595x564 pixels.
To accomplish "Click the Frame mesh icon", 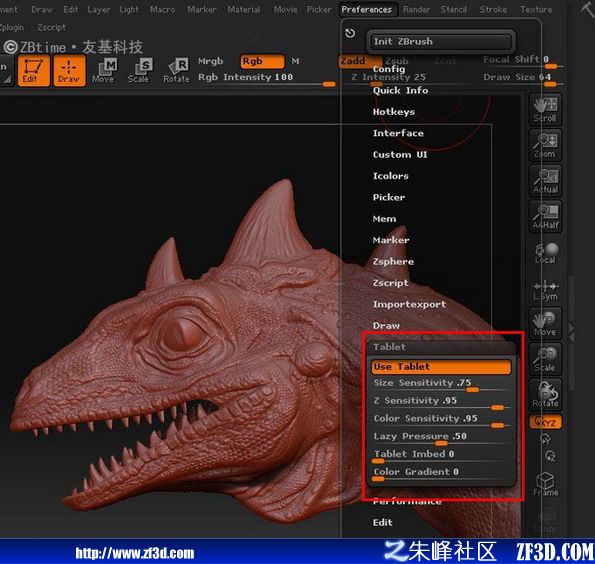I will (x=545, y=484).
